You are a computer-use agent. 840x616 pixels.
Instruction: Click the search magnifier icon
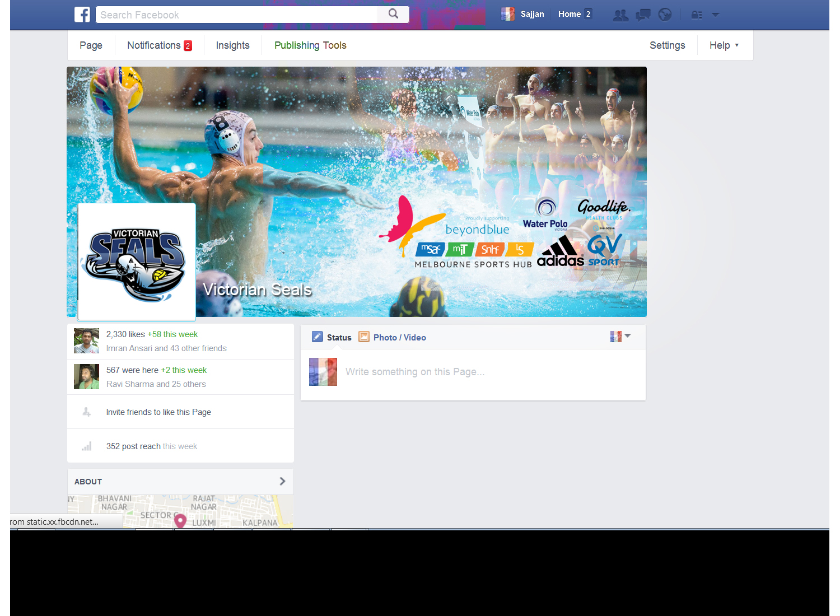pos(393,14)
